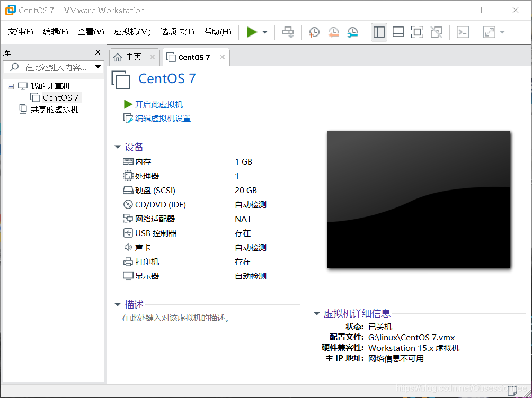Close the 库 library panel
The height and width of the screenshot is (398, 532).
click(97, 52)
